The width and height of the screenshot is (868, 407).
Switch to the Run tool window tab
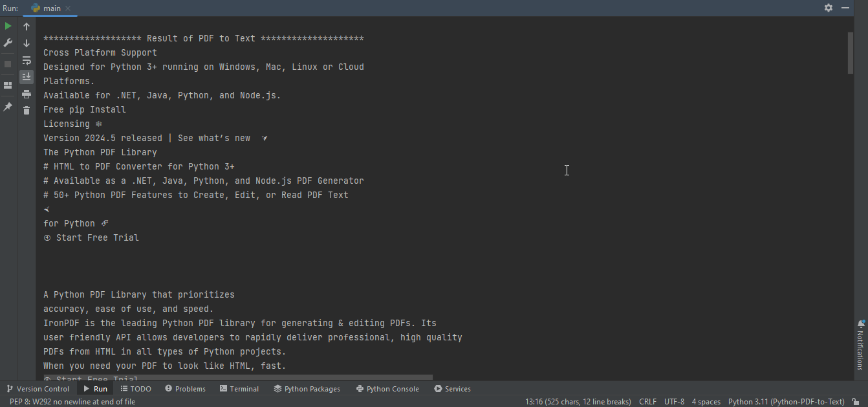95,389
